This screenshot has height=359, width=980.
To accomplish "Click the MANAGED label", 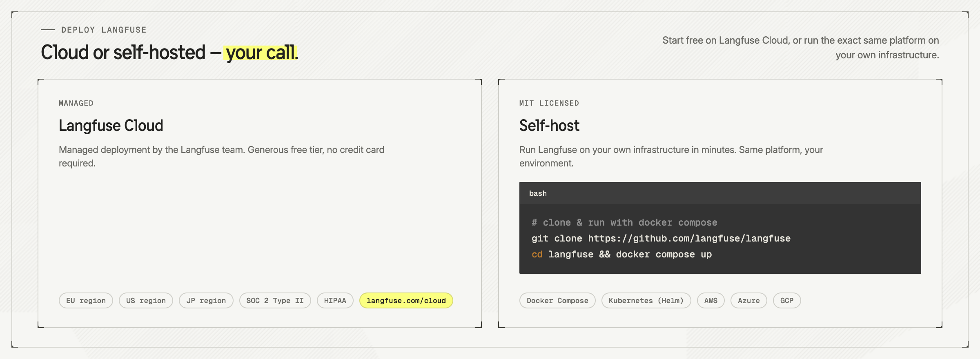I will [76, 103].
